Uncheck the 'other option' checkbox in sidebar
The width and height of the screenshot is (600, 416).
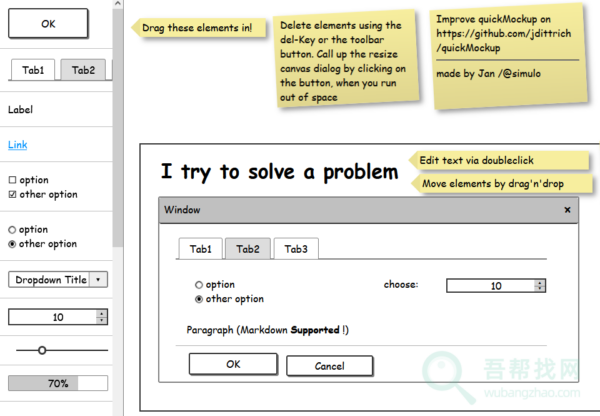tap(12, 194)
